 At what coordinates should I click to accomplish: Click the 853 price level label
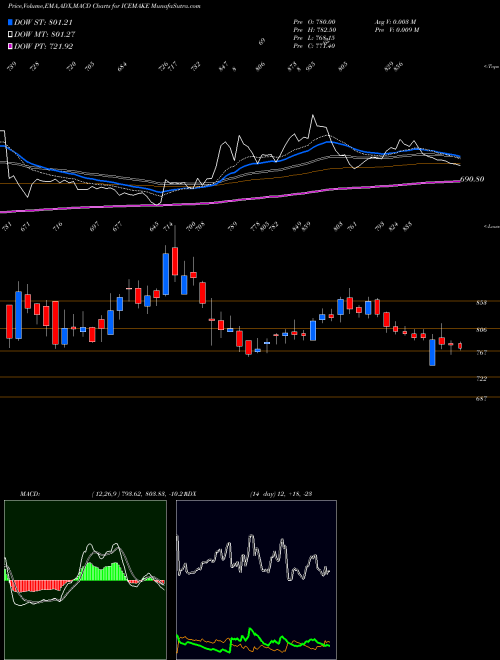click(482, 303)
